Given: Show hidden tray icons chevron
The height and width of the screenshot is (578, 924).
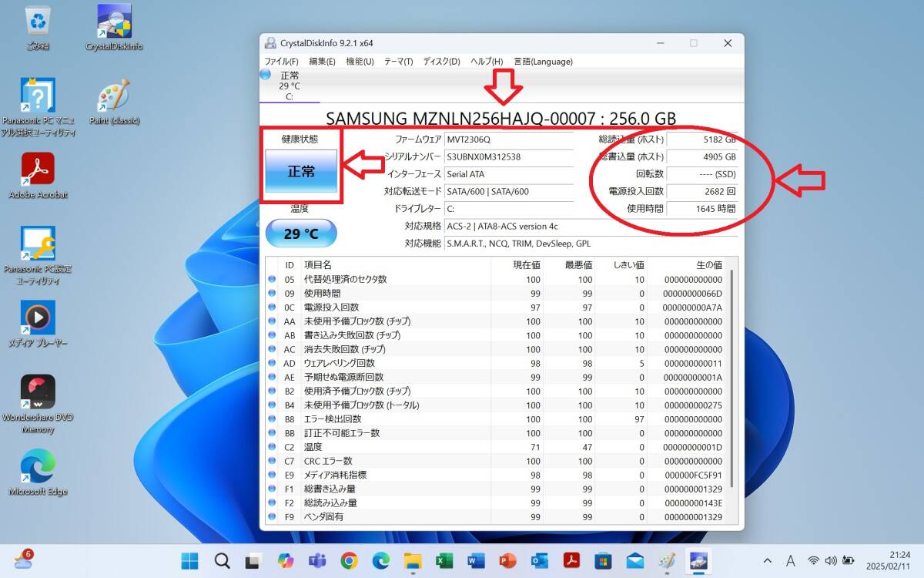Looking at the screenshot, I should coord(768,560).
